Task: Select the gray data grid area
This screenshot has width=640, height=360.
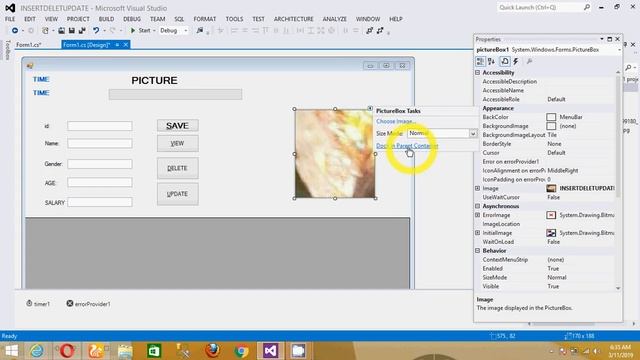Action: click(x=218, y=253)
